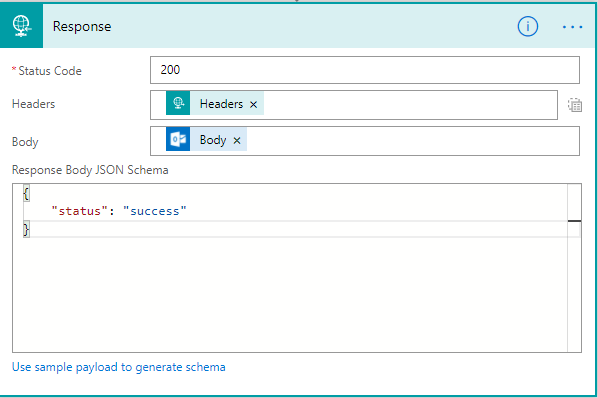Click the JSON schema editor scrollbar track
This screenshot has height=398, width=598.
pos(574,286)
